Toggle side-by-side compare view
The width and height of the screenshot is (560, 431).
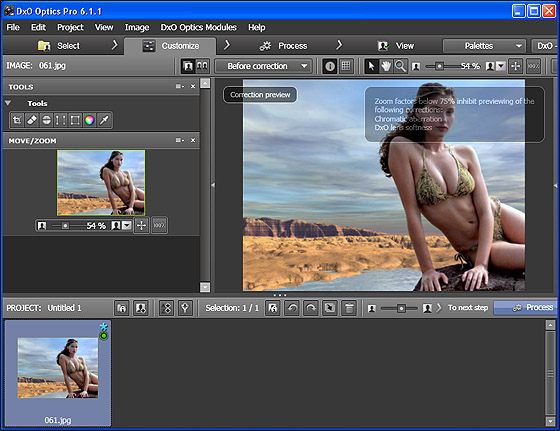pos(202,66)
